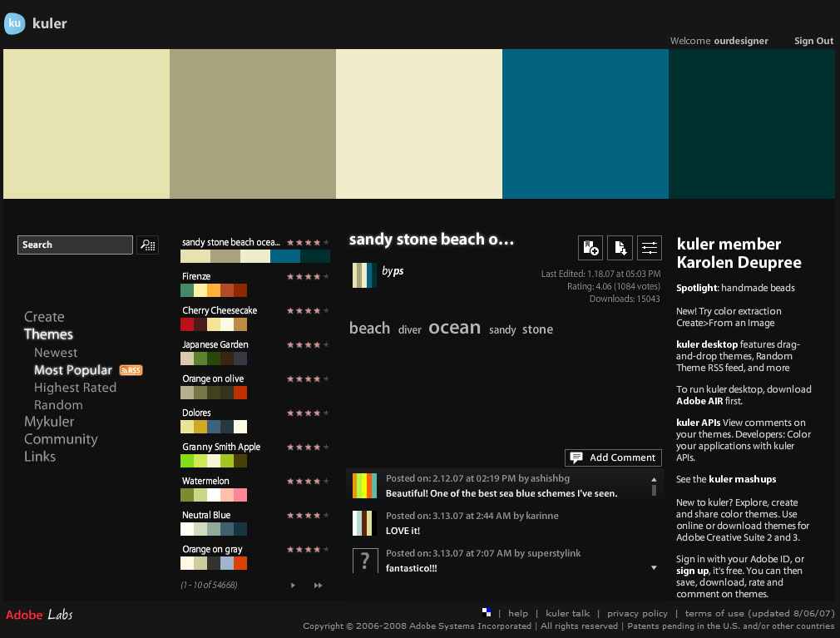Select the large olive khaki swatch
The width and height of the screenshot is (840, 638).
pyautogui.click(x=253, y=124)
